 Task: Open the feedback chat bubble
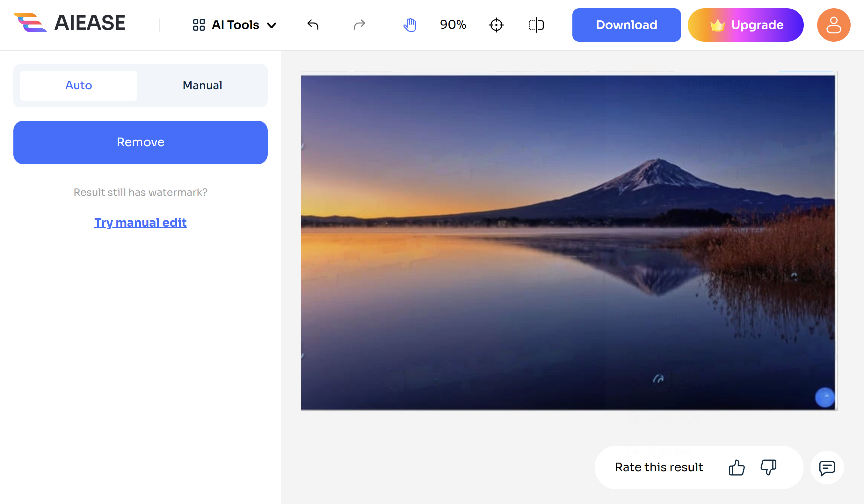point(827,468)
